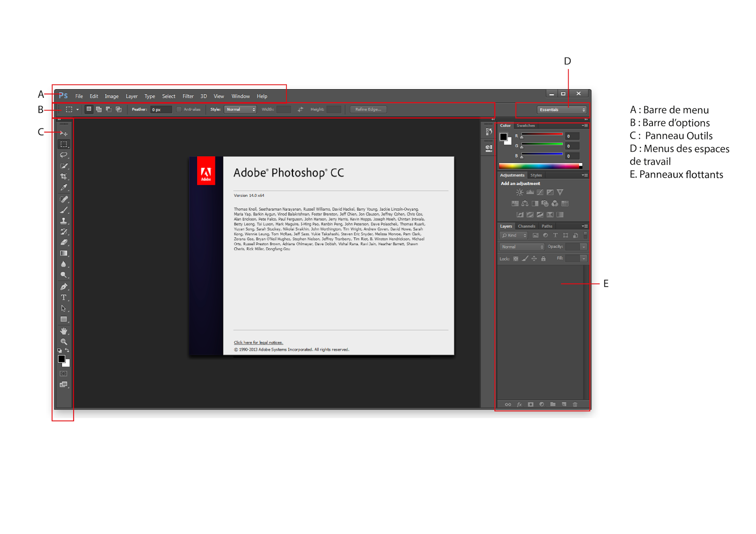The height and width of the screenshot is (534, 756).
Task: Switch to the Channels tab
Action: (526, 226)
